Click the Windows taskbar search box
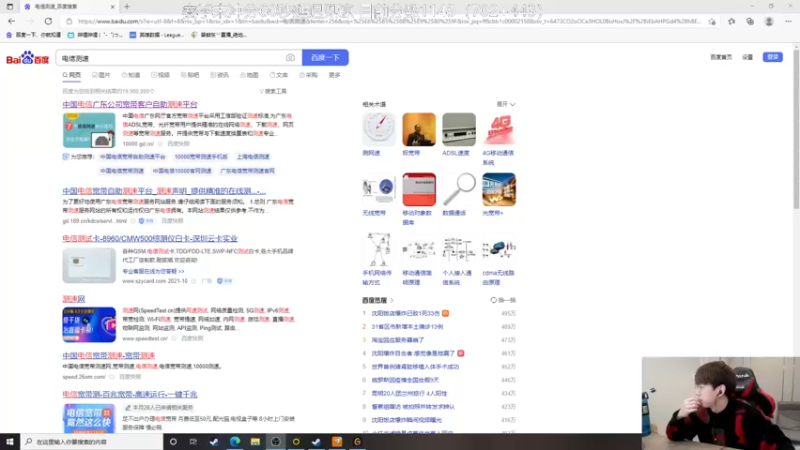Screen dimensions: 800x450 point(92,442)
